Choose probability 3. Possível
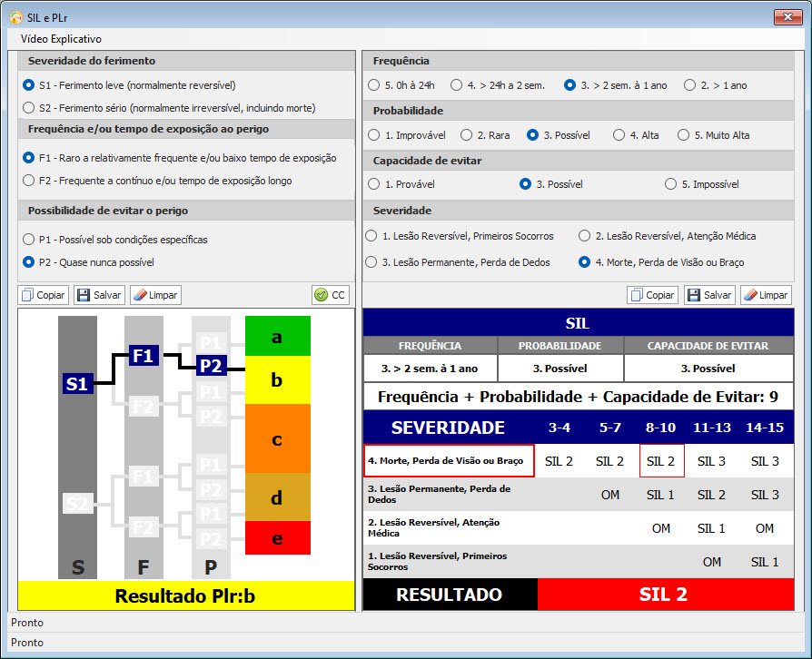 click(x=559, y=135)
